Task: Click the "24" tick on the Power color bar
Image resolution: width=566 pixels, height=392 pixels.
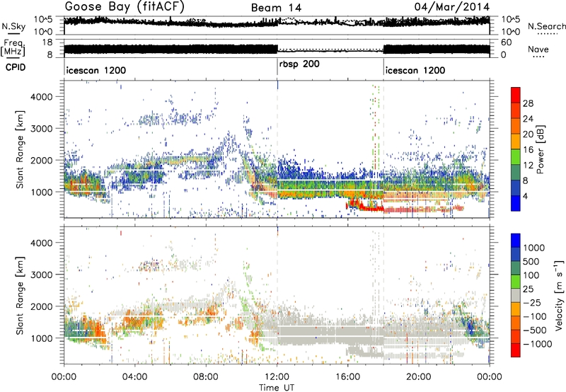Action: 528,119
